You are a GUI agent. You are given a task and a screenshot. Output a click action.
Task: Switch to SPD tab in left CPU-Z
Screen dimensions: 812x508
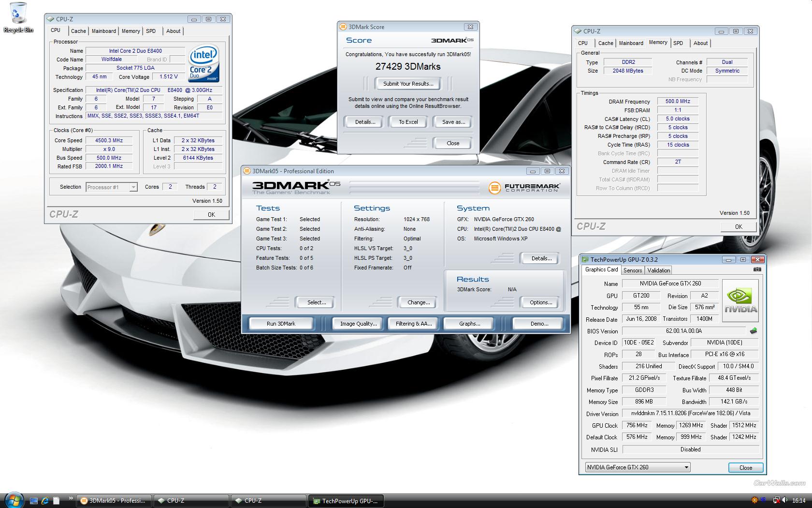[151, 31]
